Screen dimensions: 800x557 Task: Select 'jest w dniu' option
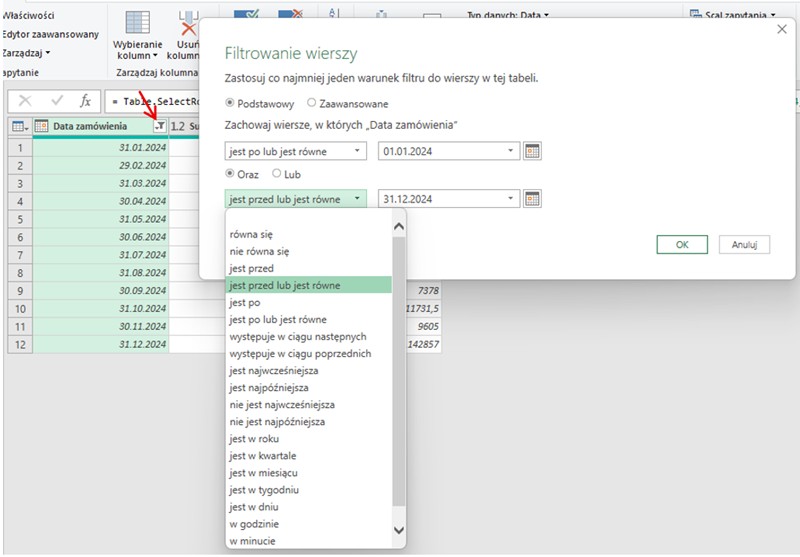[308, 507]
